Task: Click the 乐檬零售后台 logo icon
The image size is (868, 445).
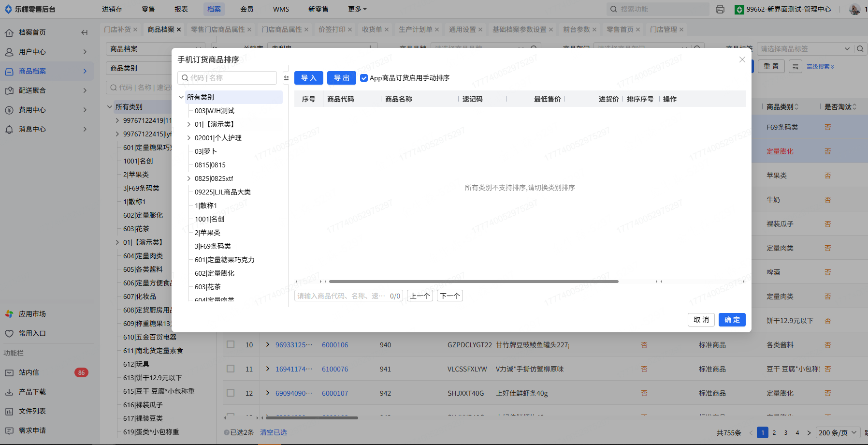Action: coord(8,9)
